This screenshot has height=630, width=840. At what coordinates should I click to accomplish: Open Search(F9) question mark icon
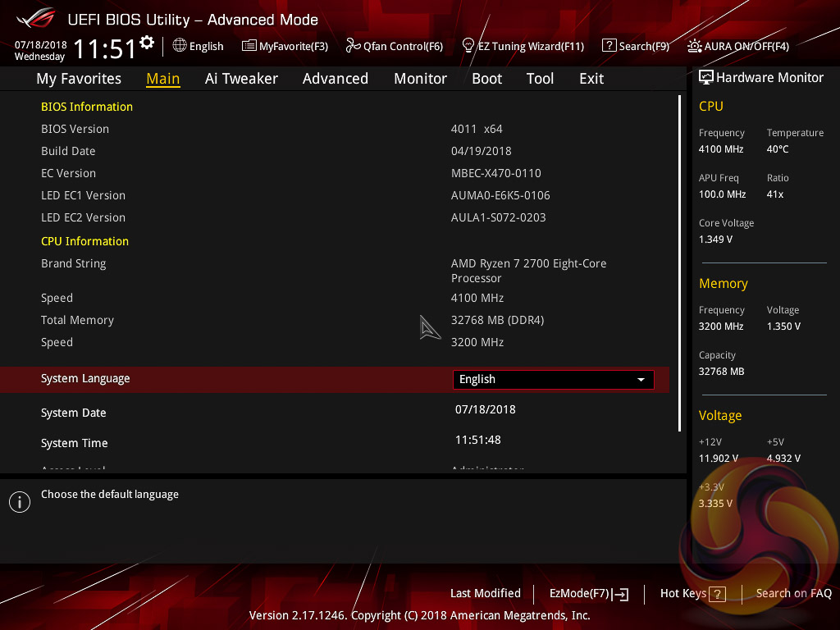609,46
